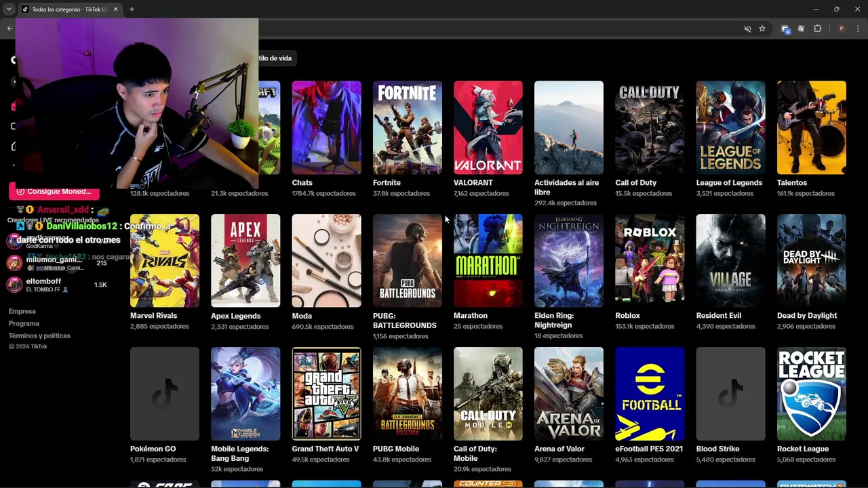Open the Extensions puzzle icon
Screen dimensions: 868x488
817,28
